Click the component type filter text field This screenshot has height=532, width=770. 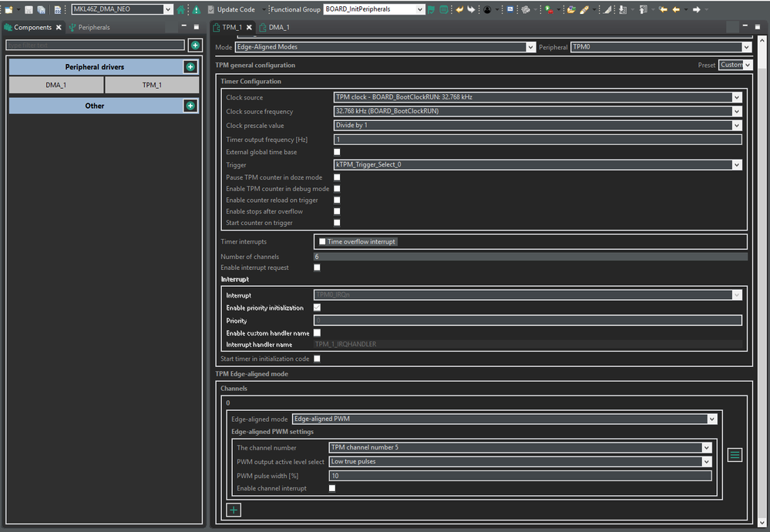click(96, 45)
